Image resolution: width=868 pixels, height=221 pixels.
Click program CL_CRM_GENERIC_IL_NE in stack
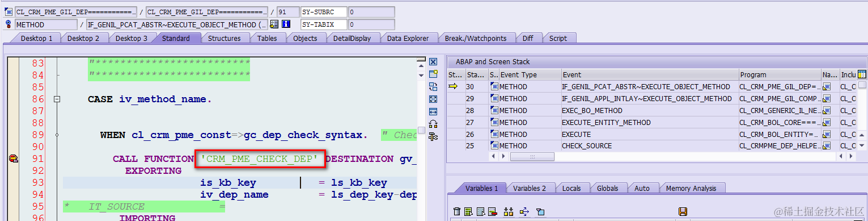click(780, 110)
